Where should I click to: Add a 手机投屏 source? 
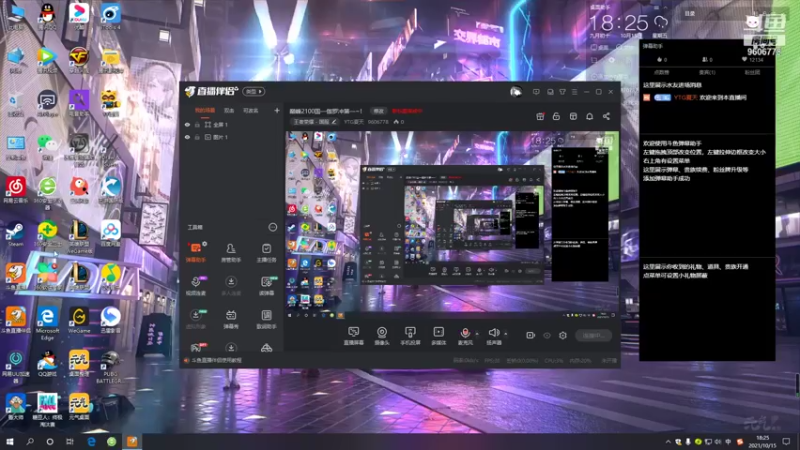tap(410, 336)
